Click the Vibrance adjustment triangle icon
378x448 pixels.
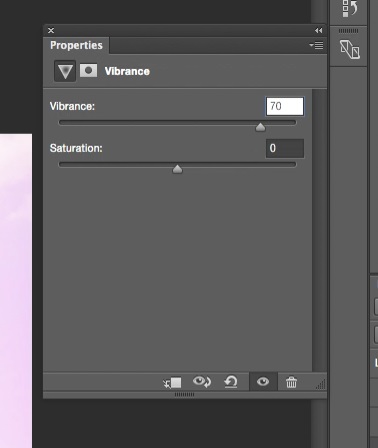pos(65,71)
